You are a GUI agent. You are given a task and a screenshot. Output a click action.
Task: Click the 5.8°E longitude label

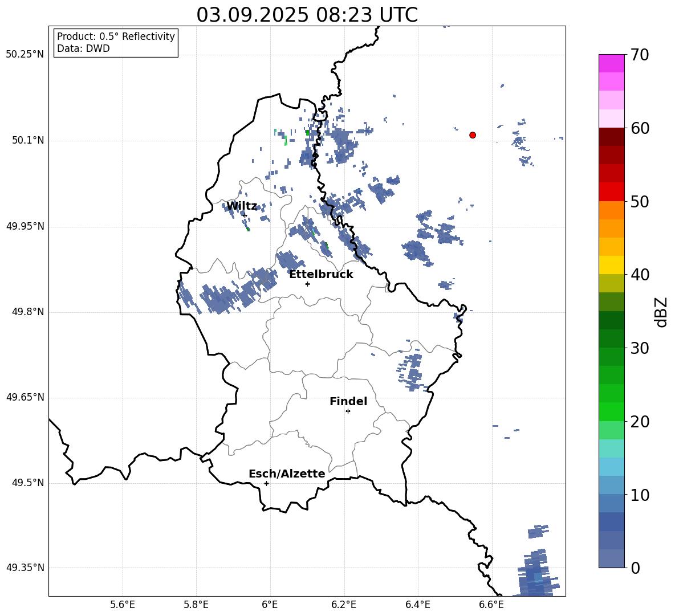point(196,605)
